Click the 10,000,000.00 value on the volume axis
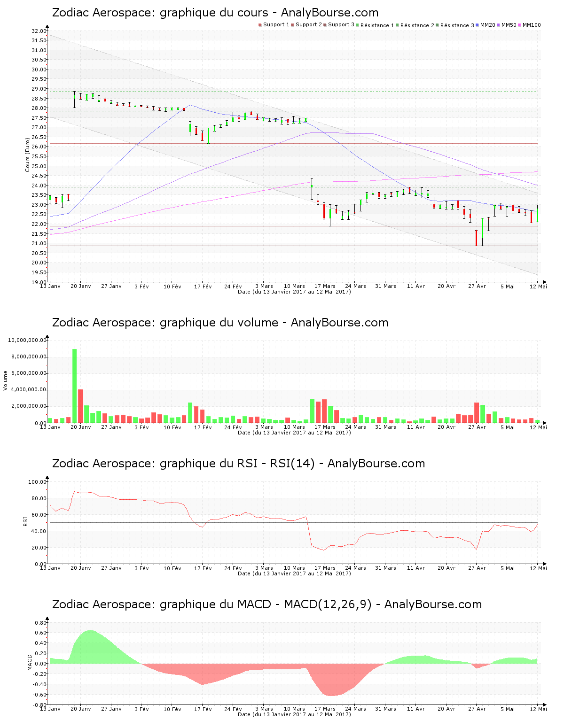The image size is (564, 728). [x=27, y=340]
